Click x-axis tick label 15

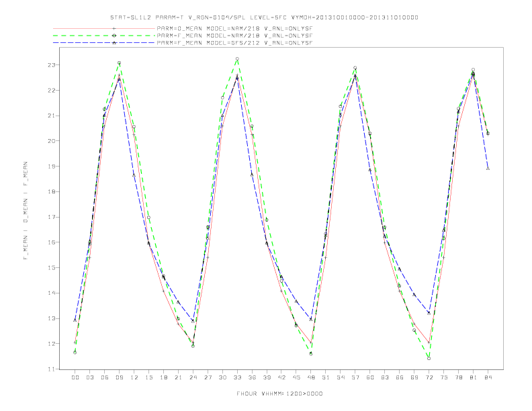pos(148,377)
